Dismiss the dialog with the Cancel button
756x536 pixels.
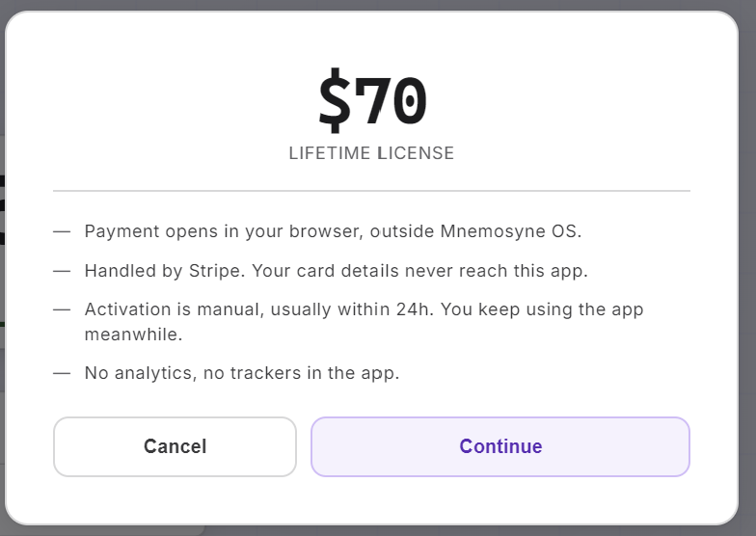point(175,447)
